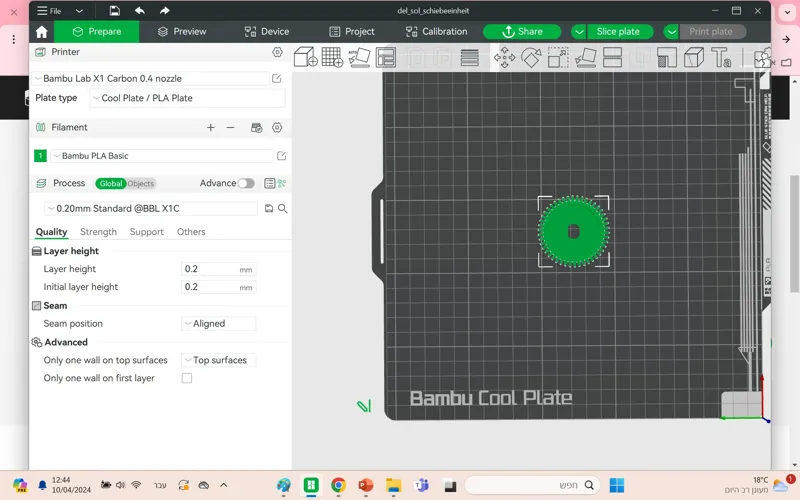Image resolution: width=800 pixels, height=500 pixels.
Task: Open Printer settings gear
Action: pos(277,52)
